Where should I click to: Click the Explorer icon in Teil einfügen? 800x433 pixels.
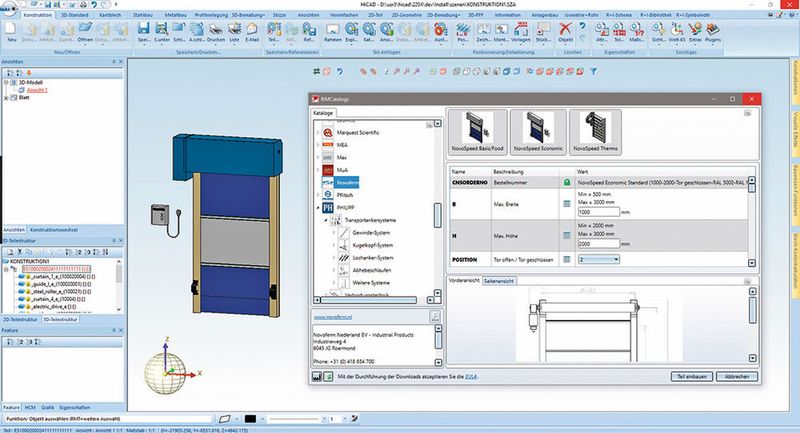(x=352, y=29)
